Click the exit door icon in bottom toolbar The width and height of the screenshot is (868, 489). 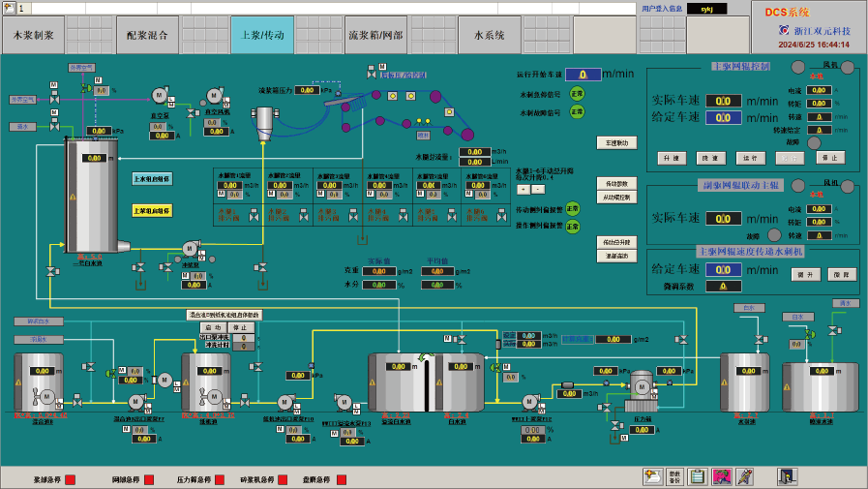point(787,475)
